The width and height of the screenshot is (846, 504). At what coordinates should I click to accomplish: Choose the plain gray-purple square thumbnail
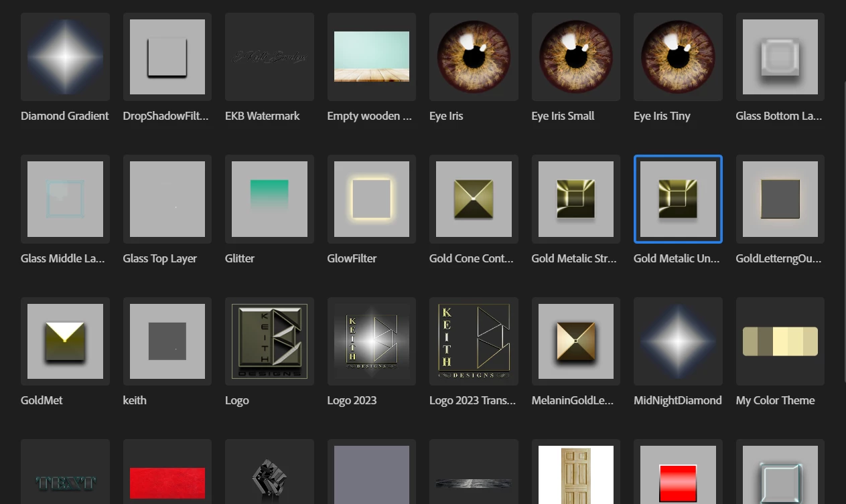(x=372, y=472)
